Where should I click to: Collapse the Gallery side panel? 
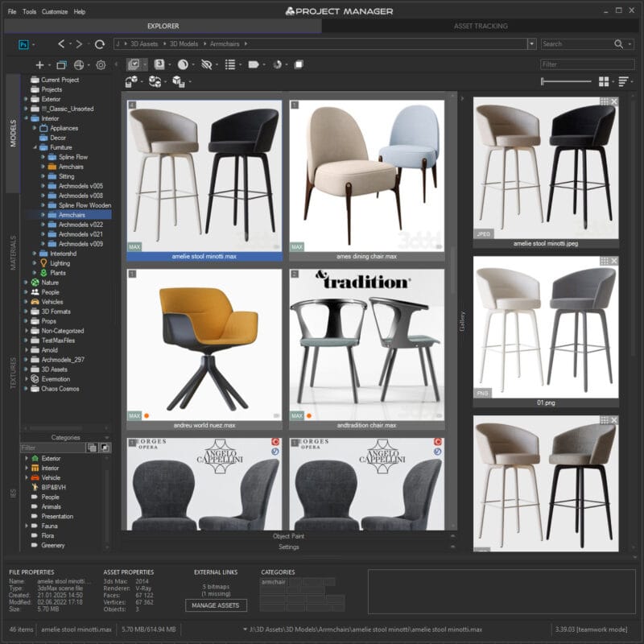click(462, 98)
